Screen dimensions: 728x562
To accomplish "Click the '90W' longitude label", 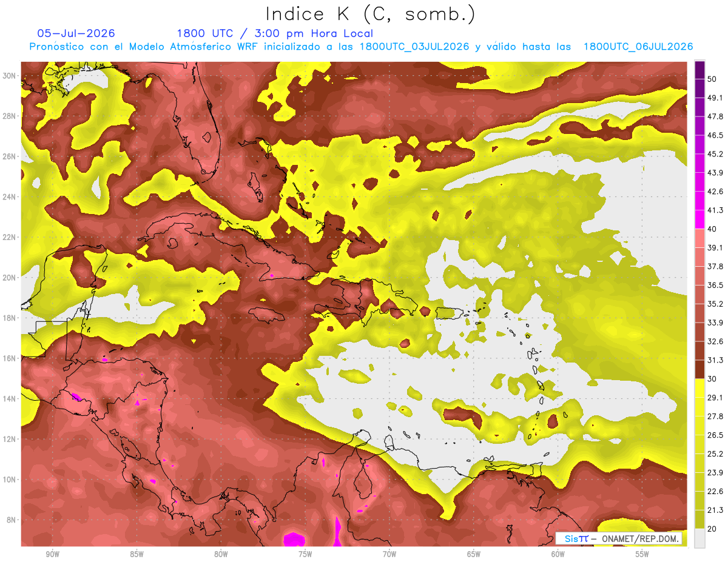I will (52, 554).
